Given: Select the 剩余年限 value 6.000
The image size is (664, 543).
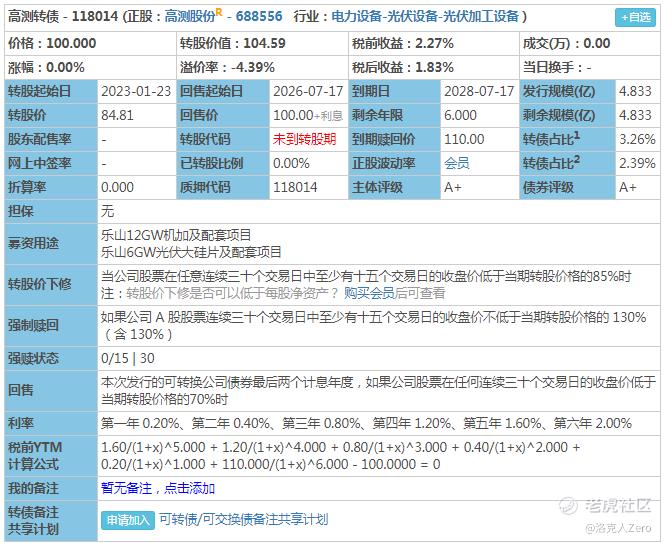Looking at the screenshot, I should [x=460, y=115].
